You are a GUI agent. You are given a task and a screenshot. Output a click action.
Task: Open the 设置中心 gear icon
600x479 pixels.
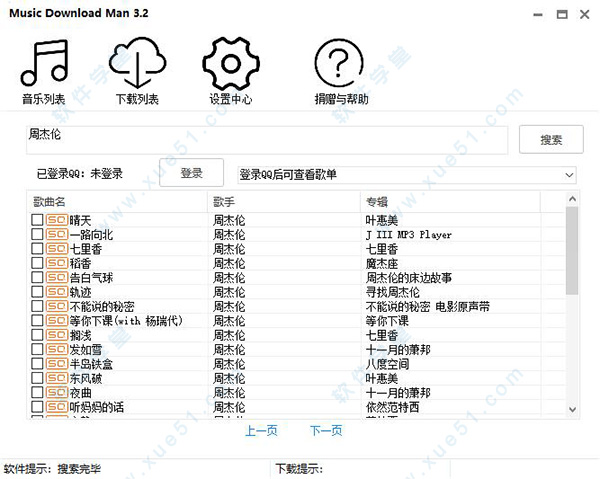tap(231, 64)
